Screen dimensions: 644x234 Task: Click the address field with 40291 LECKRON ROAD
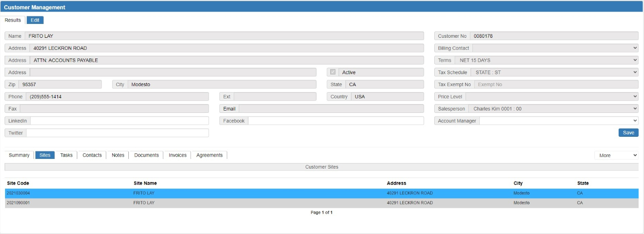coord(227,48)
